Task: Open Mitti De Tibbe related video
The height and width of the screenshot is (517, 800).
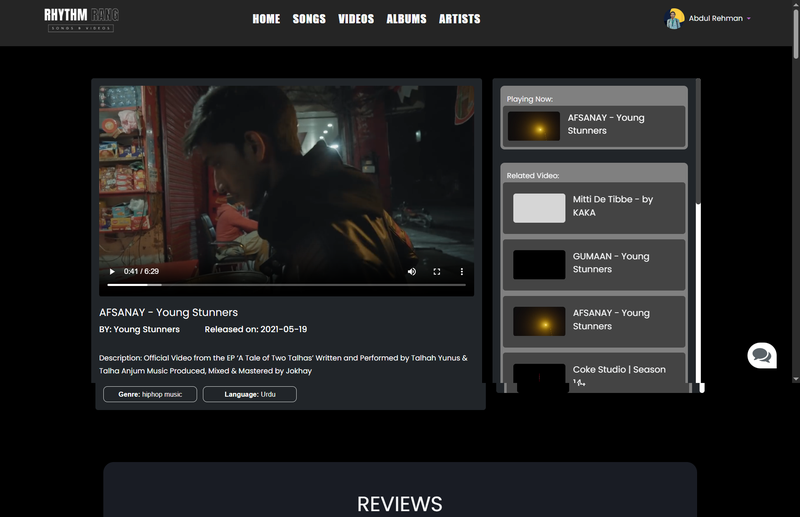Action: [594, 208]
